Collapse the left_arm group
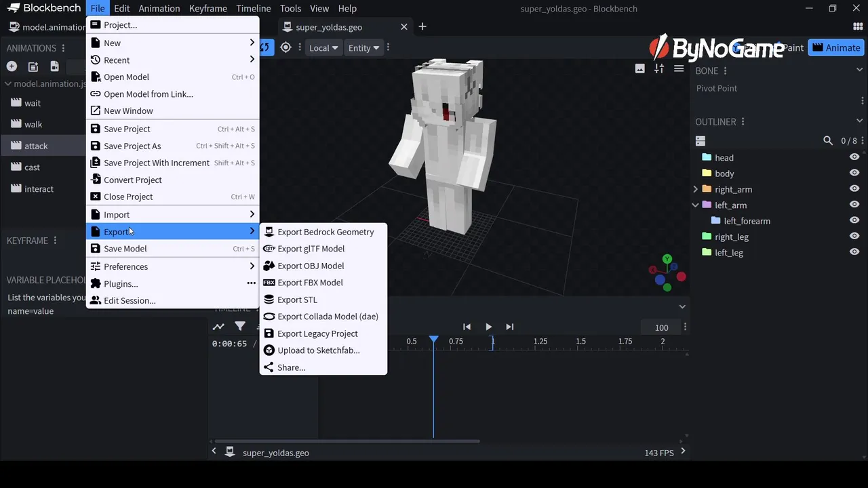Viewport: 868px width, 488px height. [x=695, y=205]
